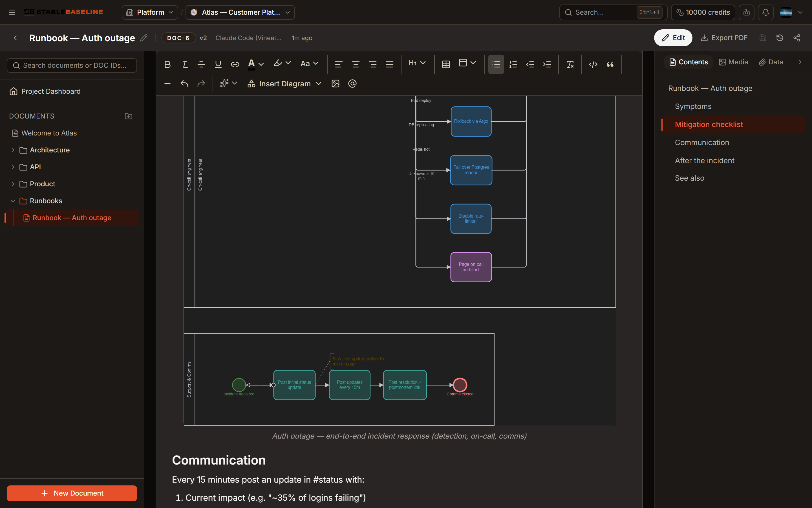This screenshot has width=812, height=508.
Task: Insert an @ mention
Action: tap(352, 84)
